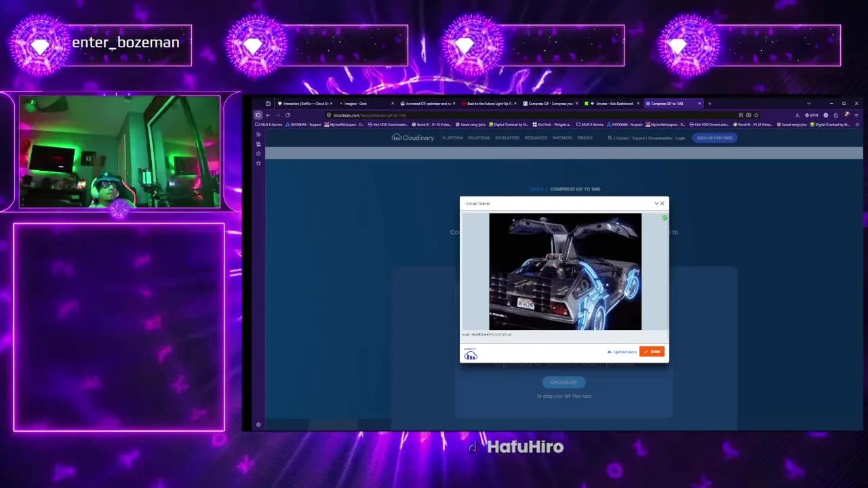Open the DEVELOPERS menu on Cloudinary
868x488 pixels.
point(507,138)
